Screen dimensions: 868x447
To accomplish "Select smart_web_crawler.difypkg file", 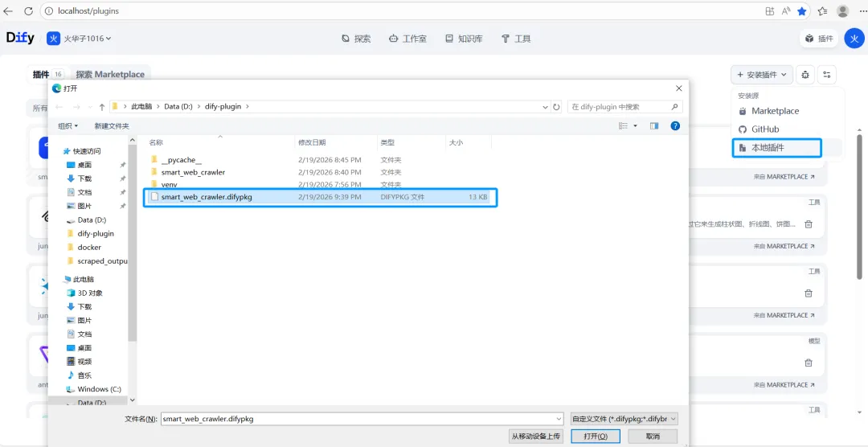I will coord(320,197).
